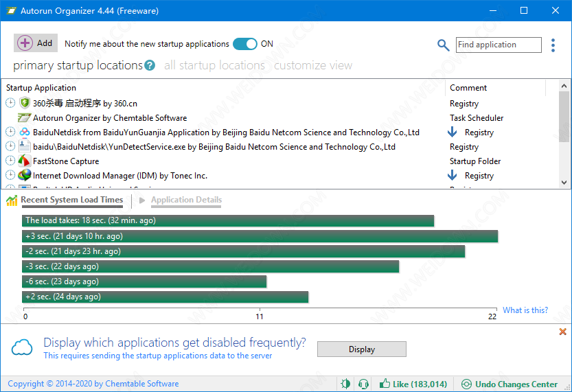Expand clock icon beside FastStone Capture
Screen dimensions: 572x392
click(10, 161)
